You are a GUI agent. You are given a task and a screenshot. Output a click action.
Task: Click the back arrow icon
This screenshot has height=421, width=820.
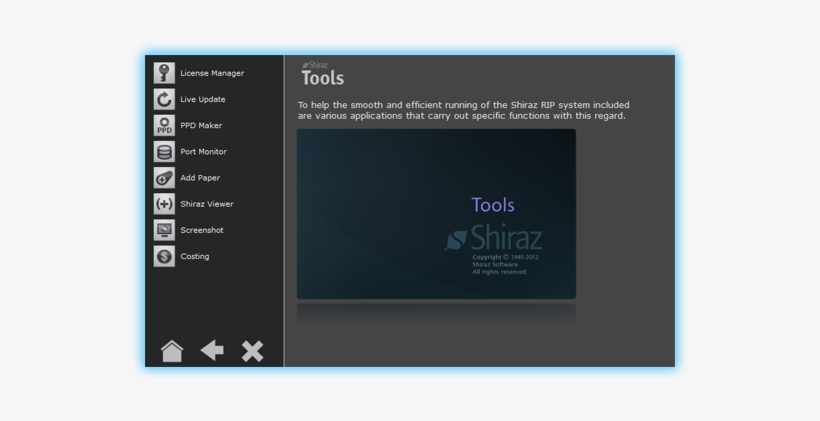pos(212,350)
